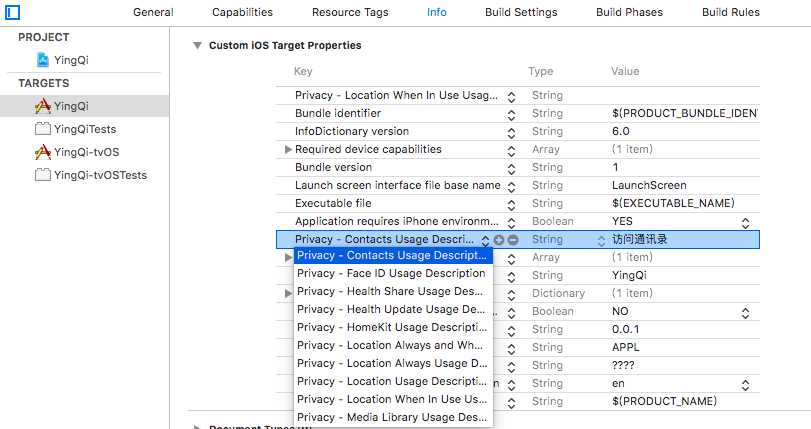
Task: Open type stepper on Contacts Usage row
Action: coord(601,240)
